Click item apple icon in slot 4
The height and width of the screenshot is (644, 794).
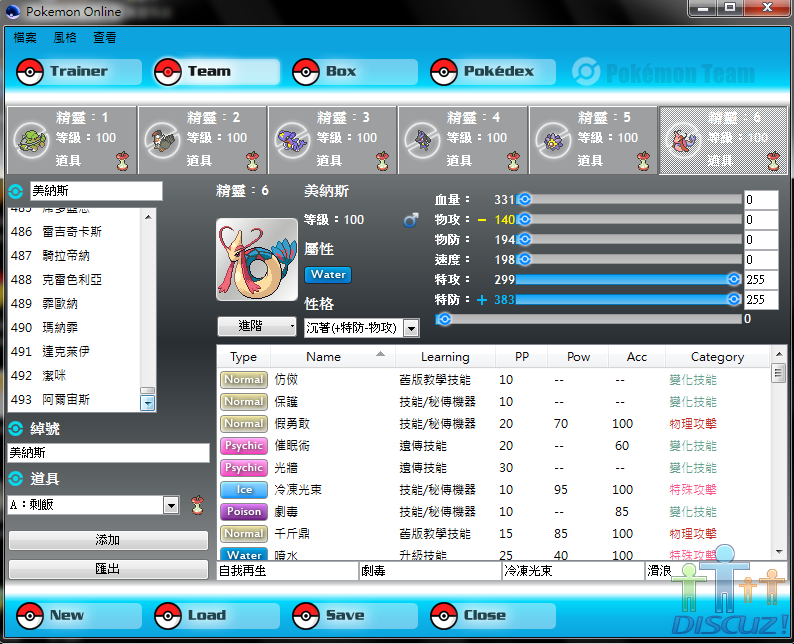click(x=513, y=161)
